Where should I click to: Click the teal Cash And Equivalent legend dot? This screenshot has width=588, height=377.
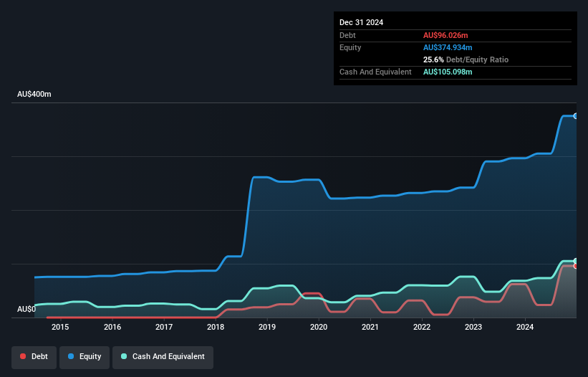pos(124,356)
